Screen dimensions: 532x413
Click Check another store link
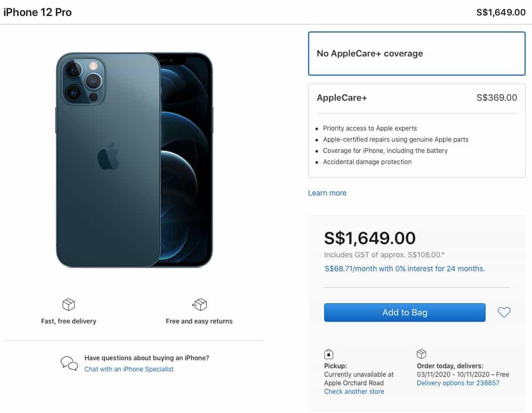tap(354, 392)
